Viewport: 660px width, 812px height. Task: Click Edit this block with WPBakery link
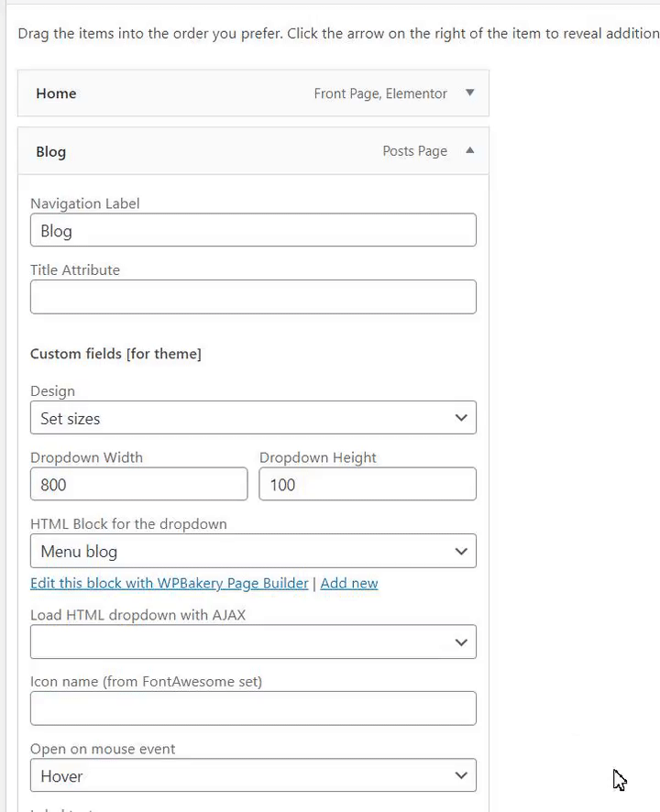(x=170, y=583)
